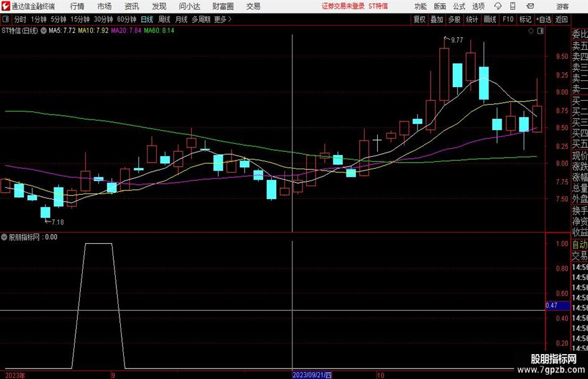Screen dimensions: 588x379
Task: Click the 多股 multi-stock button
Action: [x=454, y=19]
